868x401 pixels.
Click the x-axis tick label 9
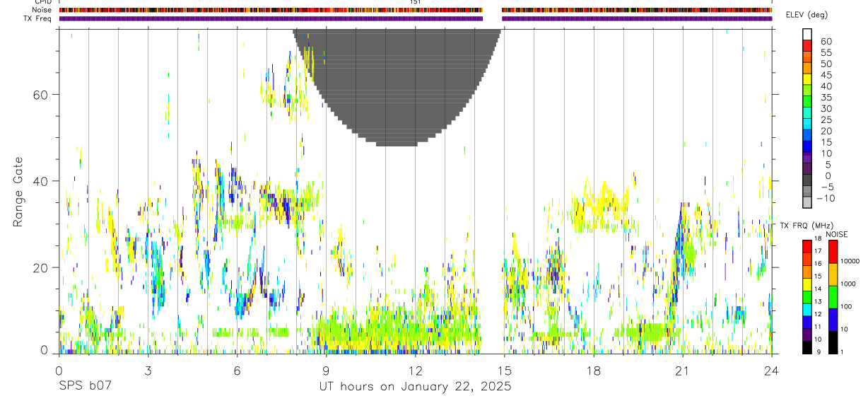pos(326,370)
